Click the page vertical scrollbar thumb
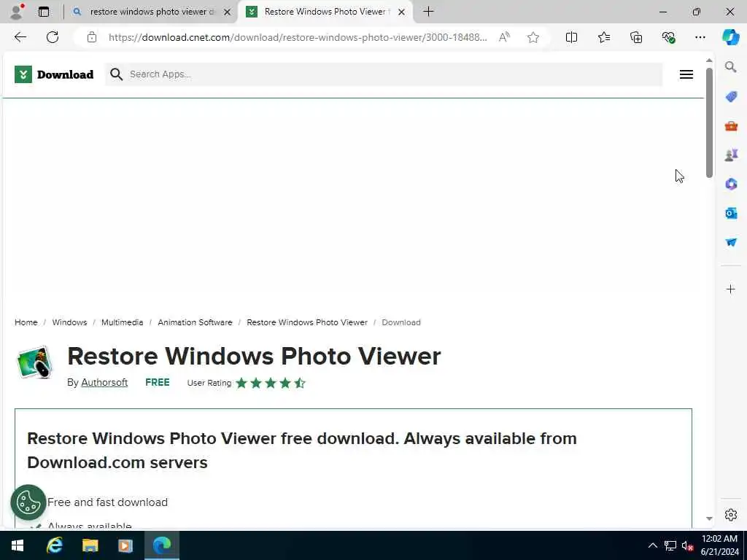The width and height of the screenshot is (747, 560). click(x=709, y=122)
